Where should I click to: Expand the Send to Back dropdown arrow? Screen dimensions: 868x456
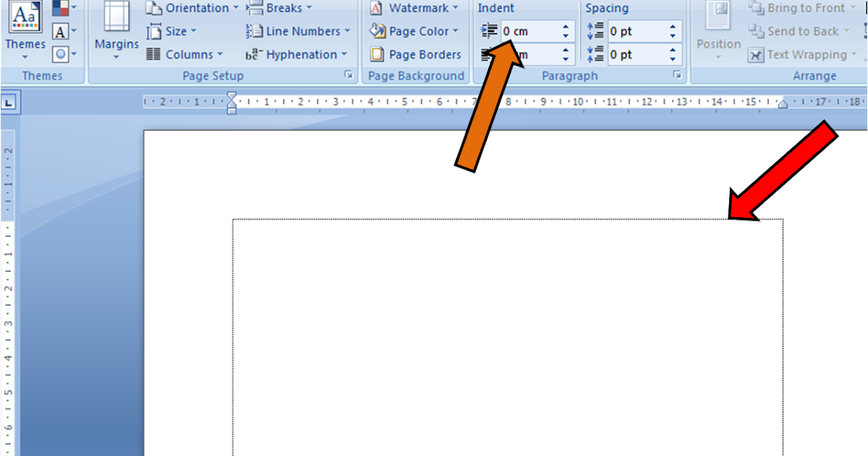(x=846, y=32)
